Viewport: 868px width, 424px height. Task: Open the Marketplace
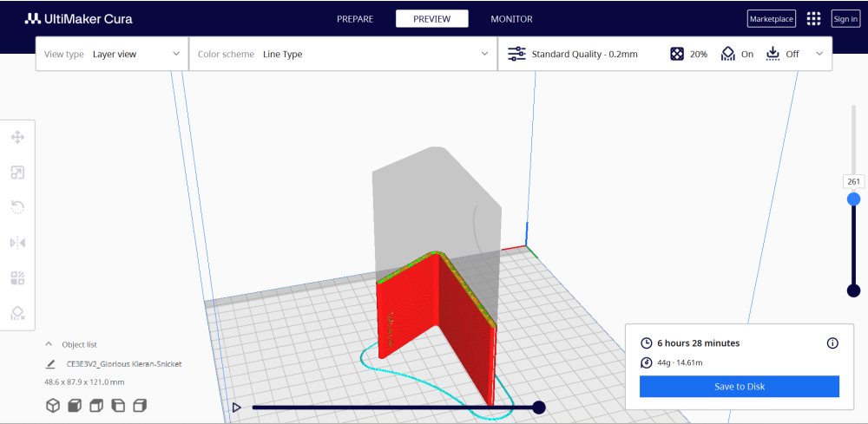[771, 19]
